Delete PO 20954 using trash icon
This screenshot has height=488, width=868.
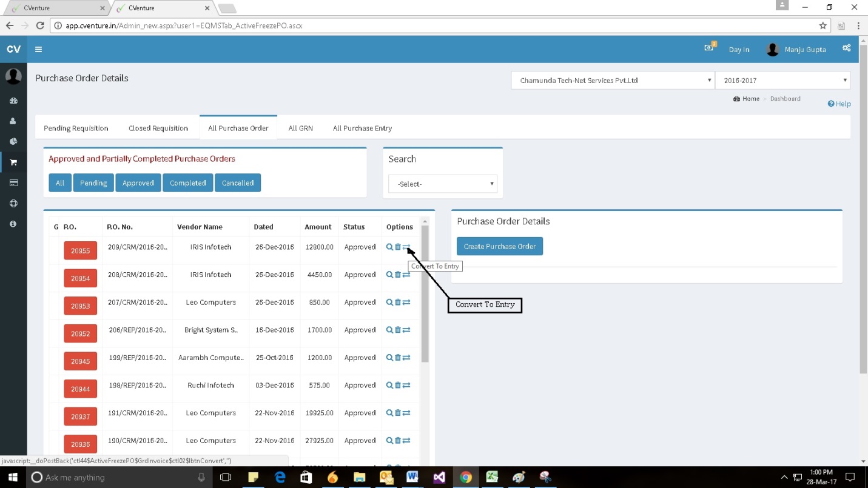pyautogui.click(x=398, y=275)
